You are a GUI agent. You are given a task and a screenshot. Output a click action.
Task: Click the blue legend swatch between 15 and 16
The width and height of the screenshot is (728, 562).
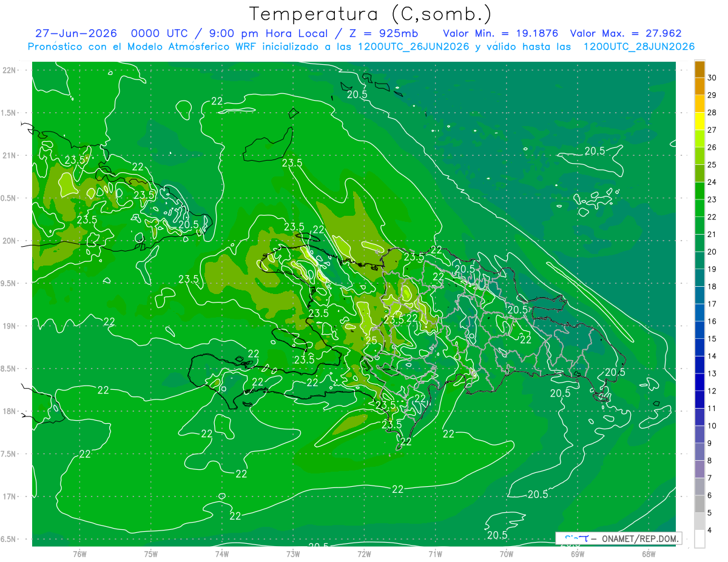(x=699, y=330)
